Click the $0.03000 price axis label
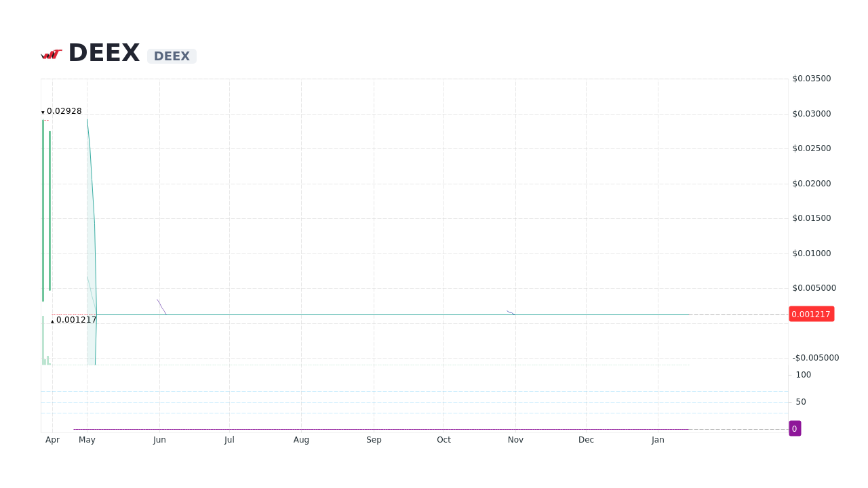The image size is (868, 488). (811, 114)
